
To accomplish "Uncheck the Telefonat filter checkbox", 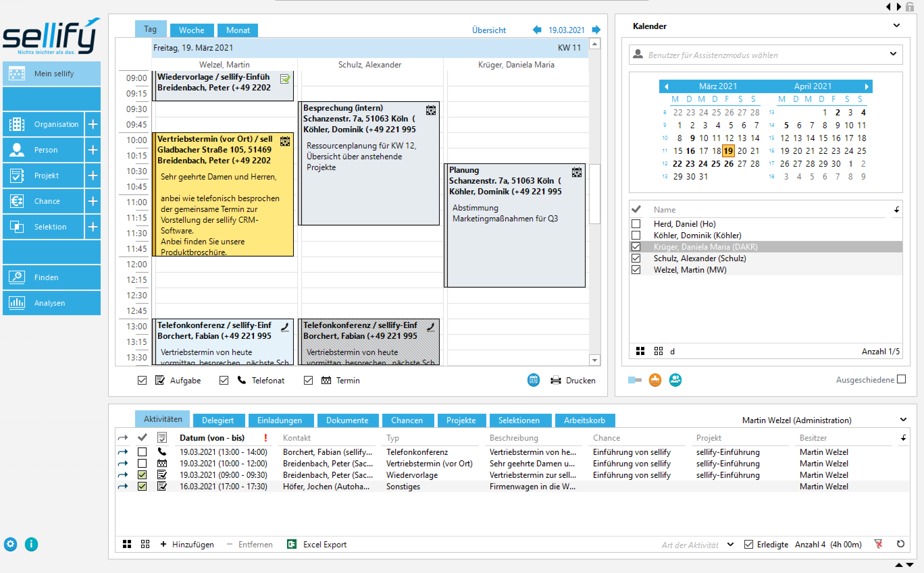I will [224, 380].
